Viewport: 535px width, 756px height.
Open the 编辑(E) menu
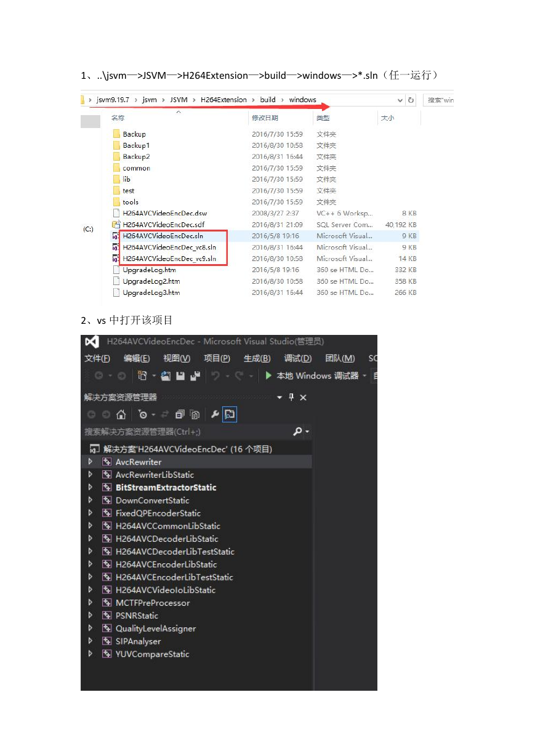tap(137, 358)
